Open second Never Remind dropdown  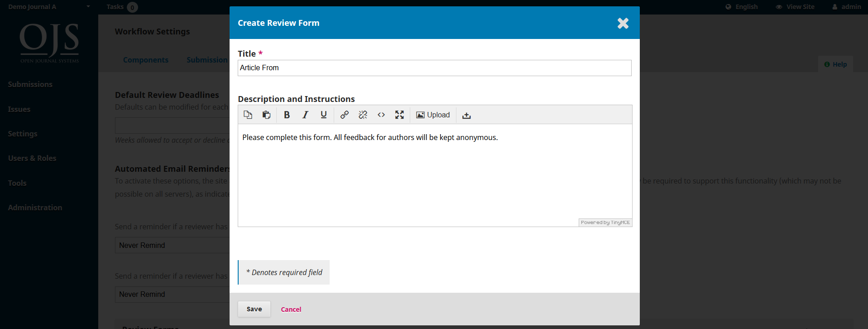click(x=172, y=294)
